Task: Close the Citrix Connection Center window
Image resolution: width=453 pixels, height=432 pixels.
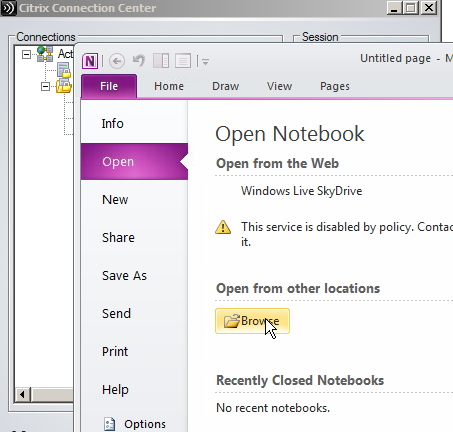Action: 429,8
